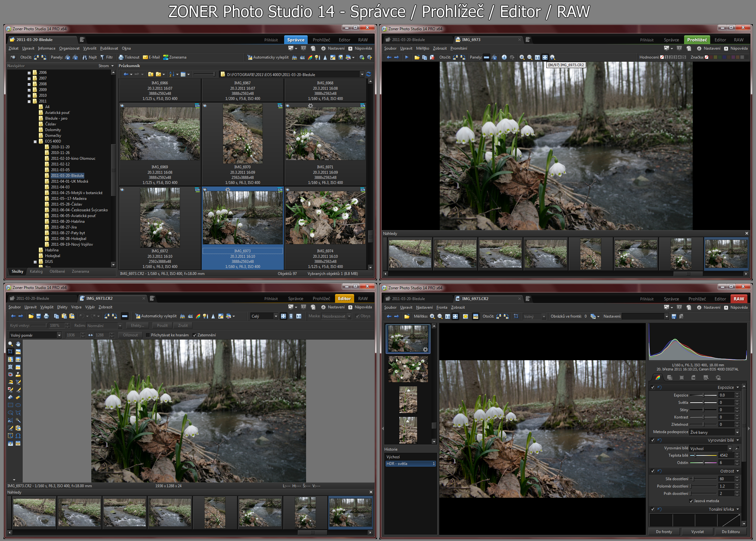Click zoom out magnifier in RAW toolbar
The image size is (756, 541).
coord(440,316)
